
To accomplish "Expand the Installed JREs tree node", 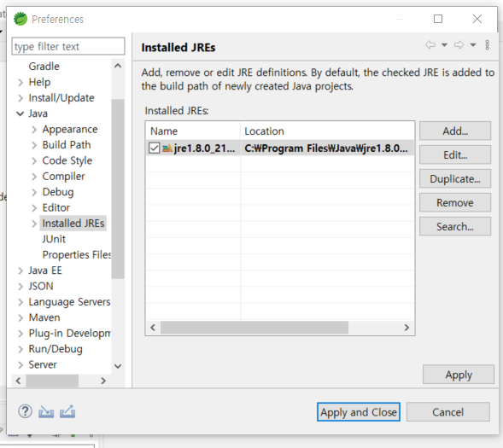I will pos(34,224).
